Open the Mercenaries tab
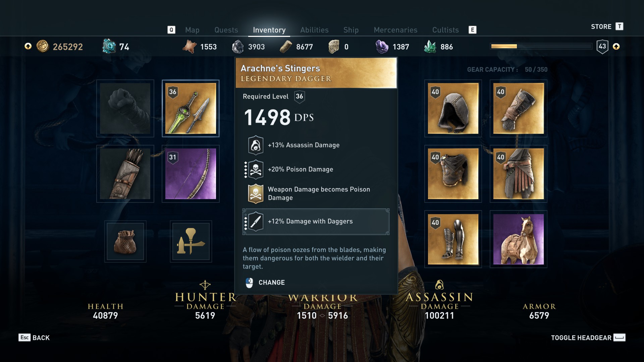The width and height of the screenshot is (644, 362). point(395,30)
